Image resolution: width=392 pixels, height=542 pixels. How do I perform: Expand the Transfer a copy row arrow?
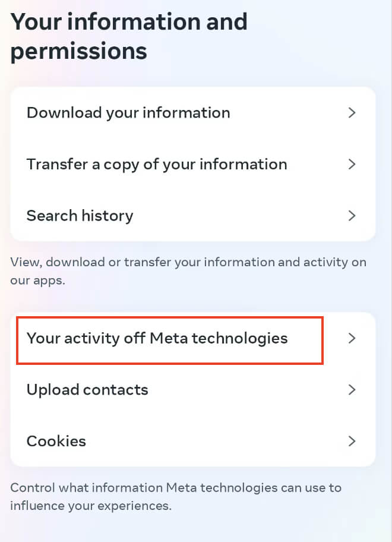[x=352, y=165]
